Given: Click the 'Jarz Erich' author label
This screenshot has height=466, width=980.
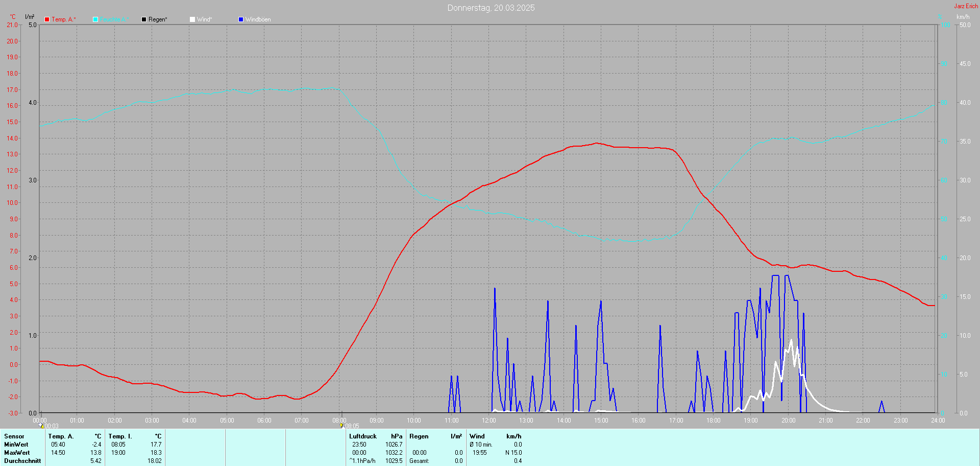Looking at the screenshot, I should 966,6.
